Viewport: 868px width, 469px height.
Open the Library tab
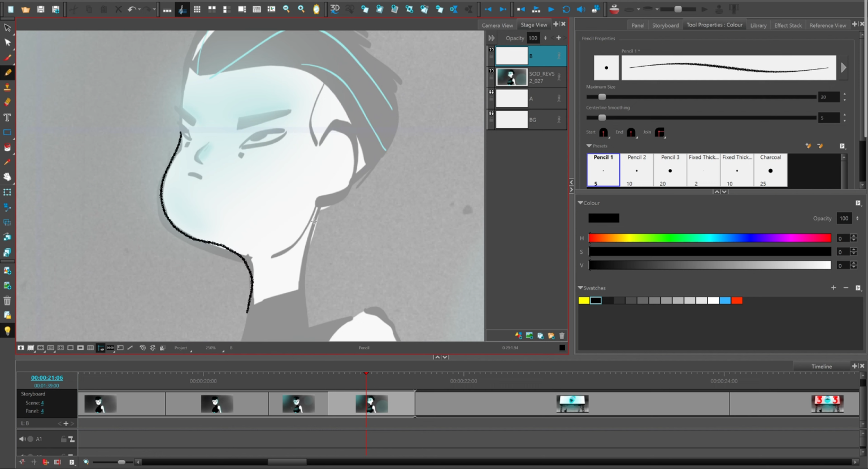click(x=758, y=25)
